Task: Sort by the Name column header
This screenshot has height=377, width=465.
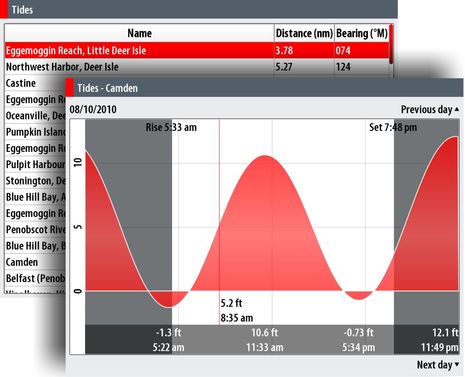Action: click(139, 33)
